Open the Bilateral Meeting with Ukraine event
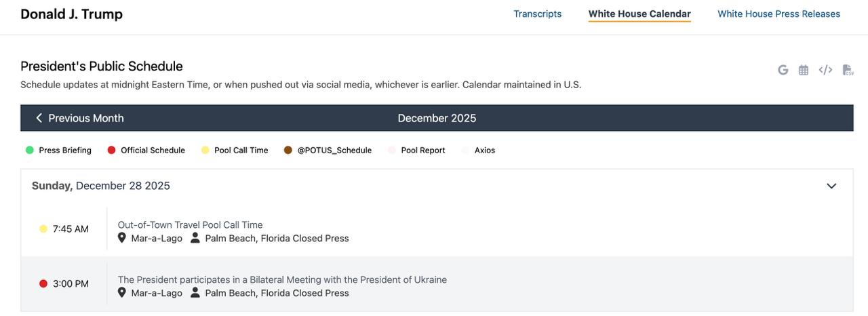Image resolution: width=868 pixels, height=316 pixels. pos(282,279)
